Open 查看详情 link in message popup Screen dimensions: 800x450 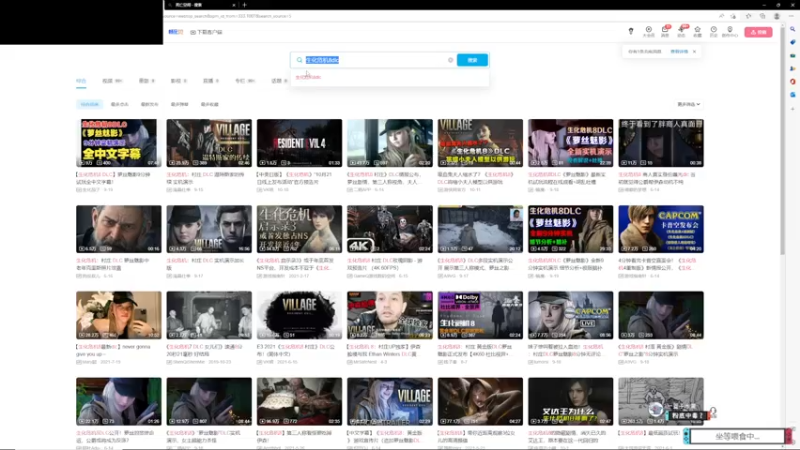679,52
